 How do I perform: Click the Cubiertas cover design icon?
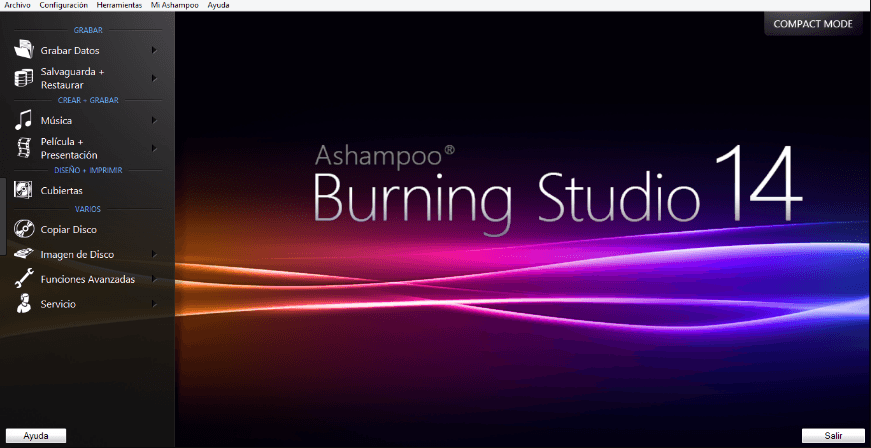[x=23, y=190]
